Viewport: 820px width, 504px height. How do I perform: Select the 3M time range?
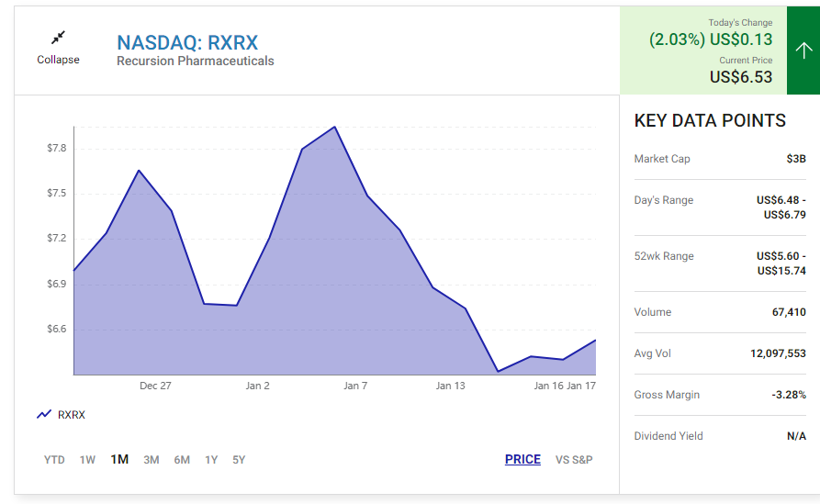pos(152,460)
